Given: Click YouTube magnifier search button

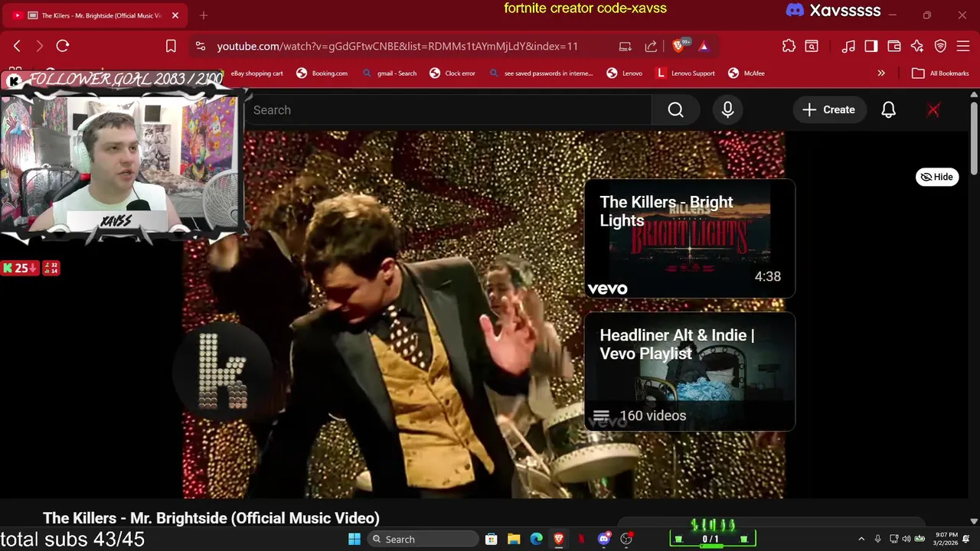Looking at the screenshot, I should click(x=675, y=110).
